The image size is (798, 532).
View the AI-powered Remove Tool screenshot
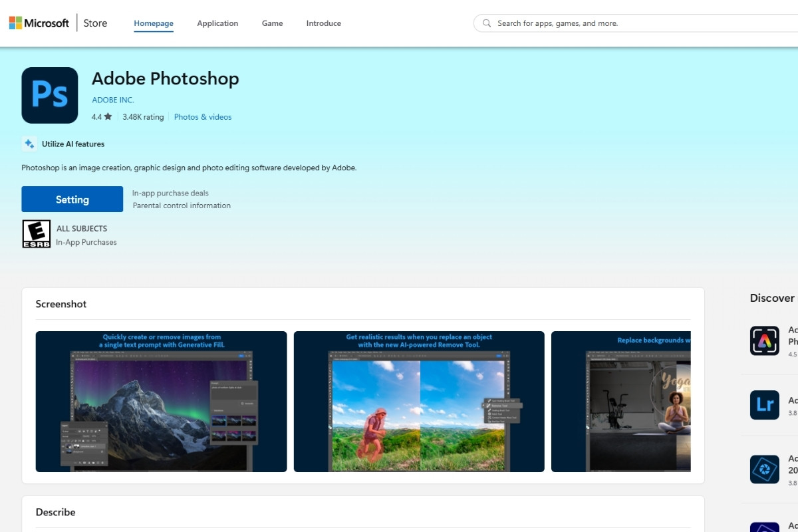[x=419, y=402]
